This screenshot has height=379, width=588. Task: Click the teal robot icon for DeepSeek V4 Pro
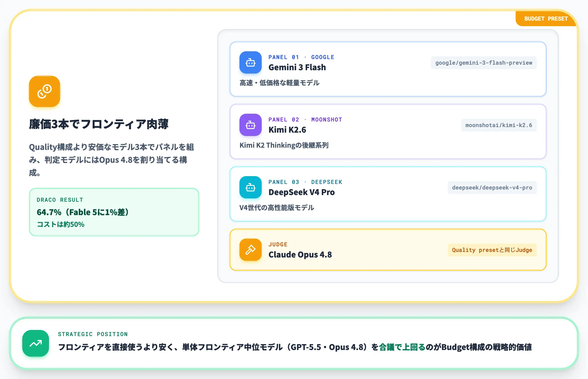pyautogui.click(x=251, y=187)
